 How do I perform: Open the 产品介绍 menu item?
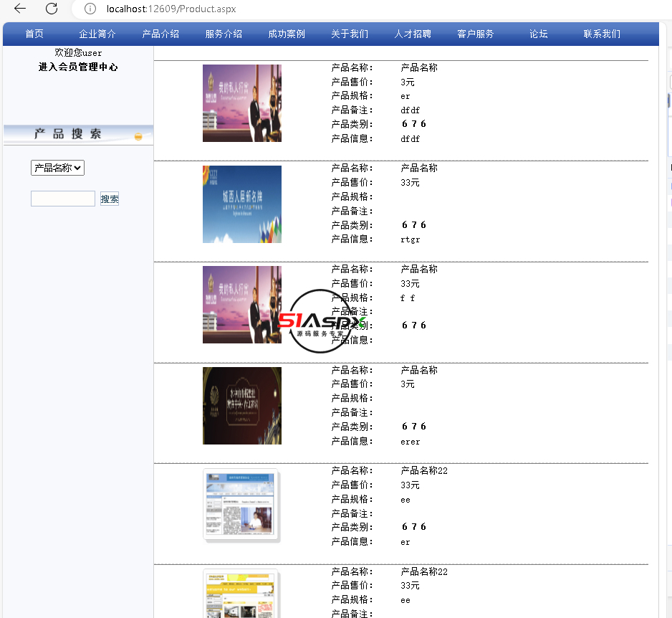click(160, 34)
